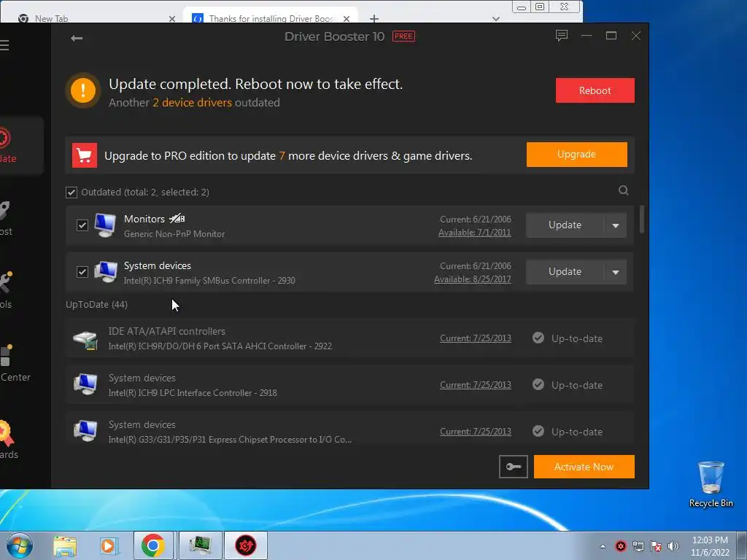The height and width of the screenshot is (560, 747).
Task: Close the New Tab browser tab
Action: point(172,18)
